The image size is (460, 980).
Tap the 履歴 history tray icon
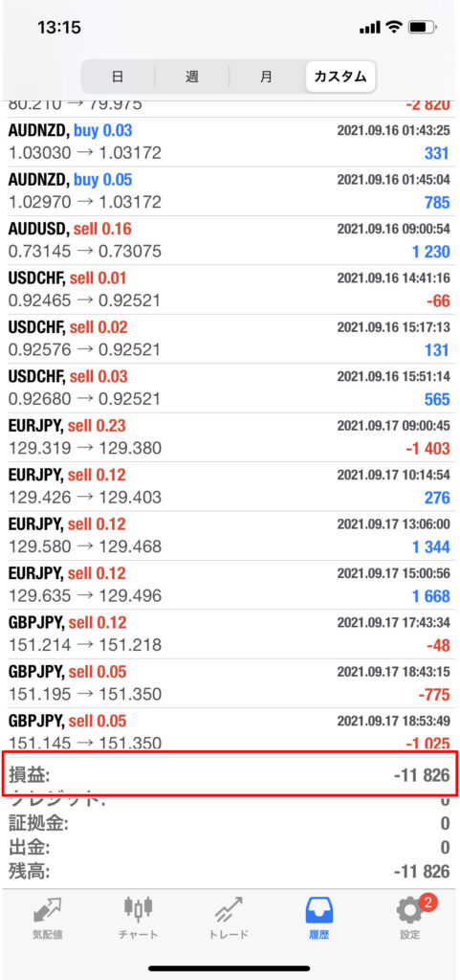point(319,912)
